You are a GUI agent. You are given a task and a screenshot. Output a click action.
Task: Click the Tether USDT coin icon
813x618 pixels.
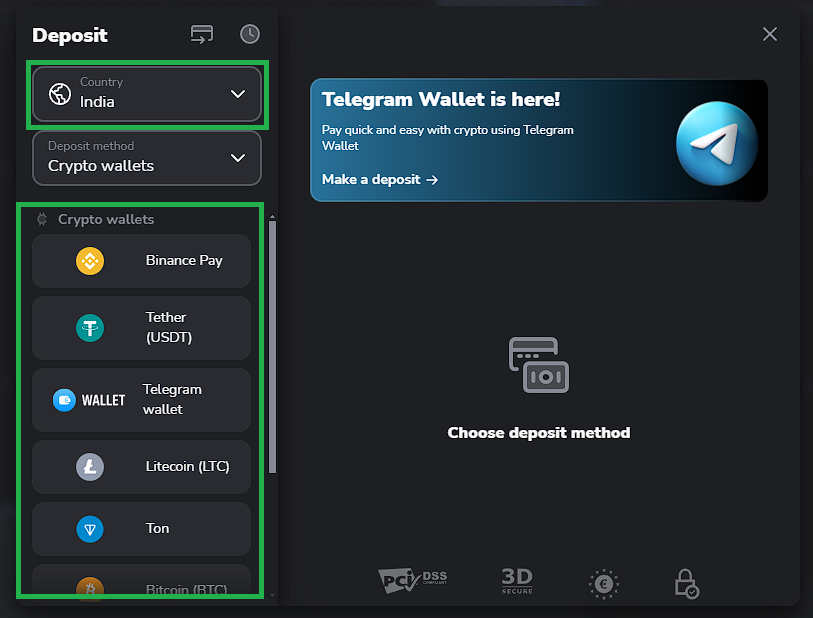90,328
